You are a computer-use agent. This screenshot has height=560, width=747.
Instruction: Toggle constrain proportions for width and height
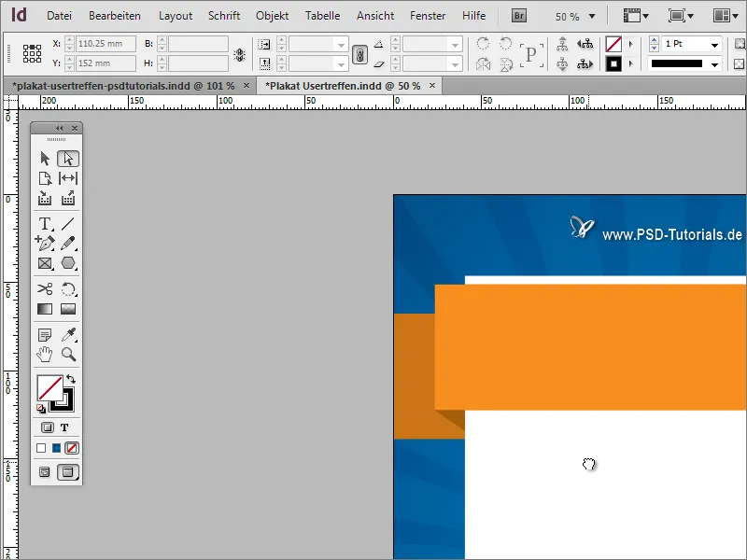tap(240, 55)
